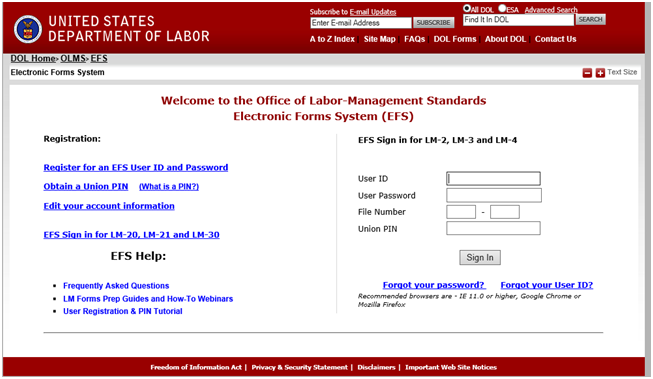Click the User ID input field

(493, 179)
